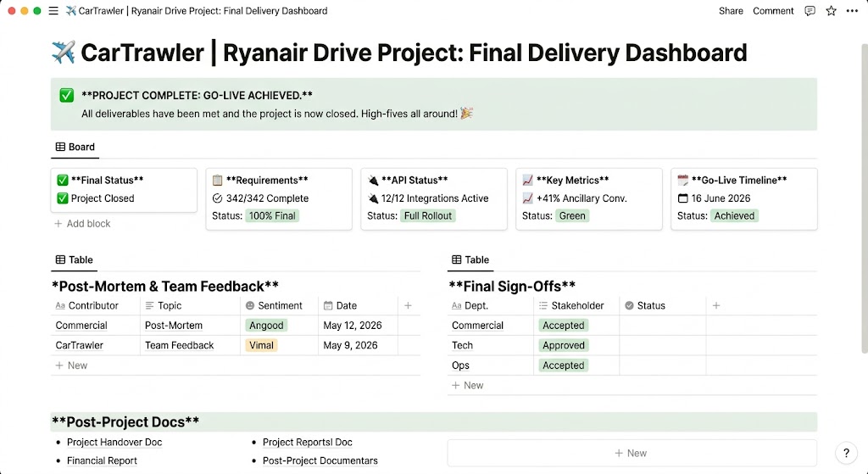868x474 pixels.
Task: Click the Status column check icon
Action: 629,305
